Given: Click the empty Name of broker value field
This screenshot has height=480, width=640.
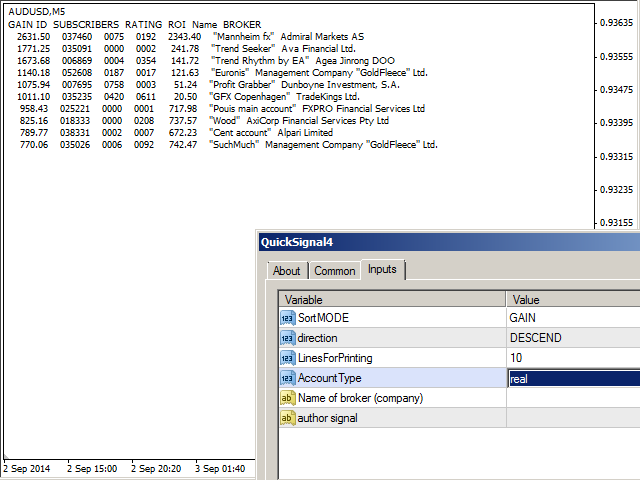Looking at the screenshot, I should pos(573,398).
